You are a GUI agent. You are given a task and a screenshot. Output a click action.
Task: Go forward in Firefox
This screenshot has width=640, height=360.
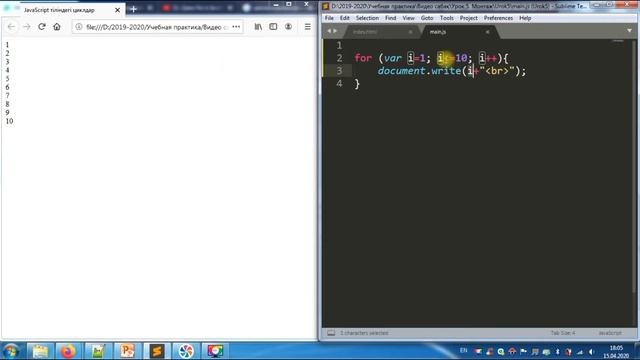pos(27,27)
